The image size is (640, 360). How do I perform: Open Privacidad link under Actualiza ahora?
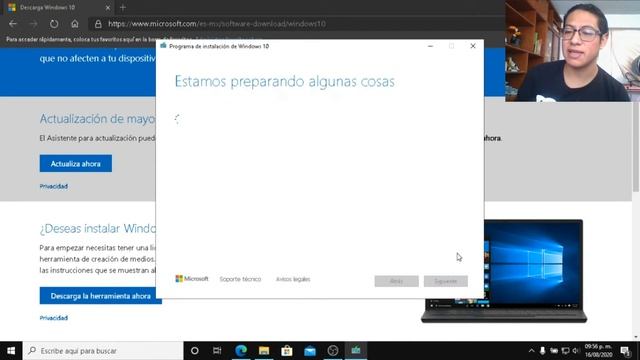(53, 187)
